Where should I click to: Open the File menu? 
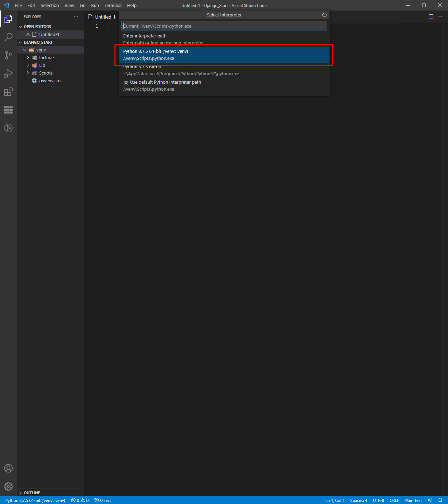coord(19,5)
